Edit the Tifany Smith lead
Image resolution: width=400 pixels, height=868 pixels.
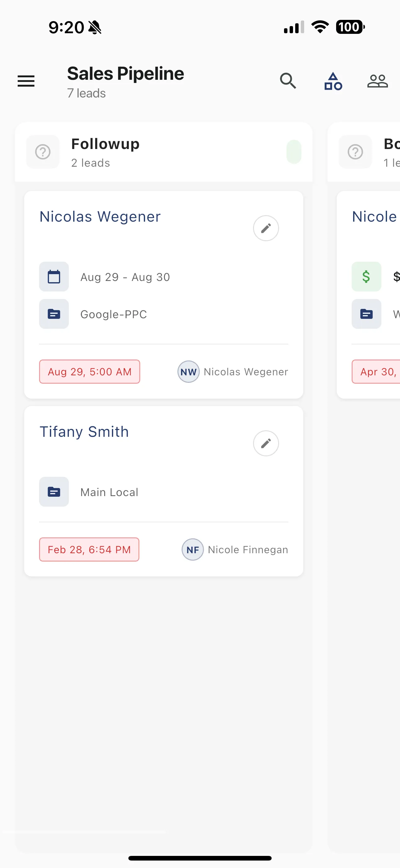tap(266, 443)
